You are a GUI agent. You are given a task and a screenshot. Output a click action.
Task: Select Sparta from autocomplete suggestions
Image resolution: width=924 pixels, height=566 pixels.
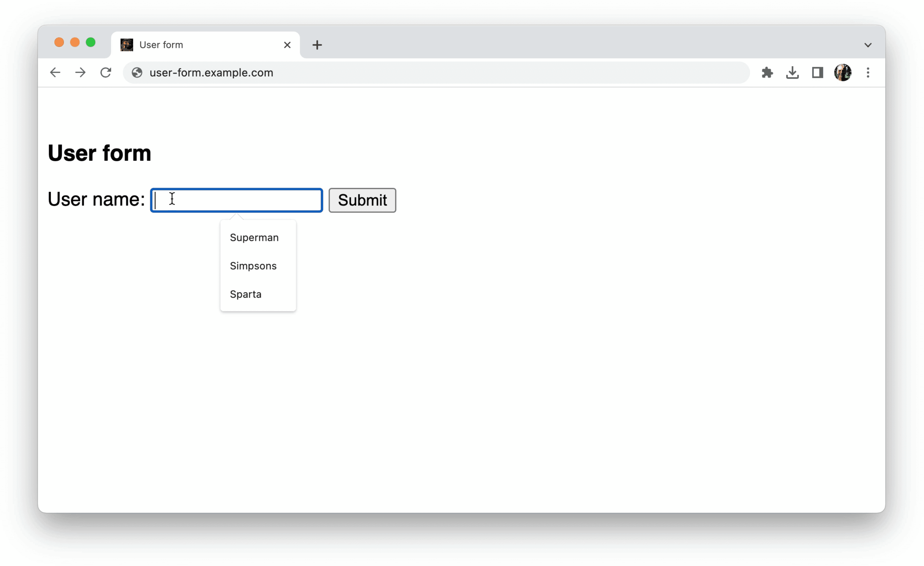pos(246,294)
